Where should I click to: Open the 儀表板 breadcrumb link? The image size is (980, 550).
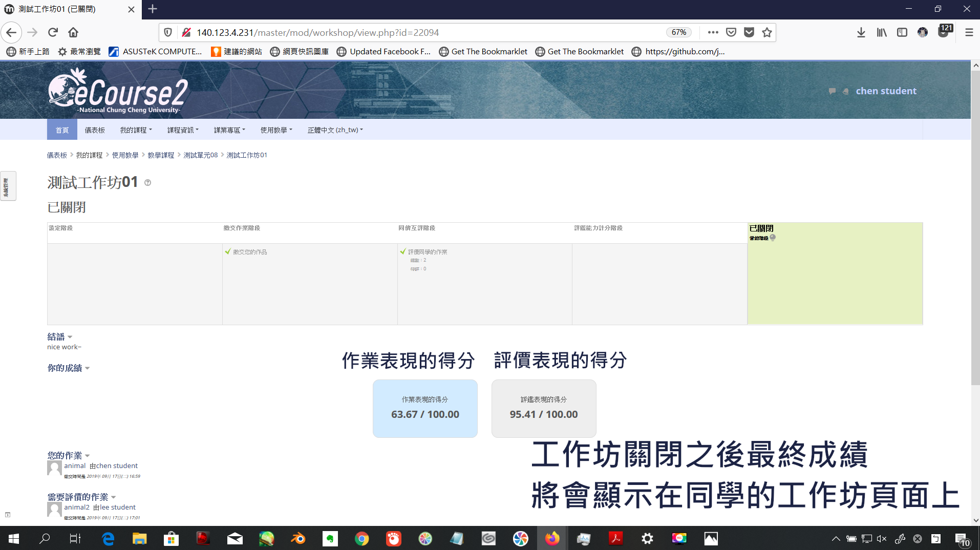(57, 155)
